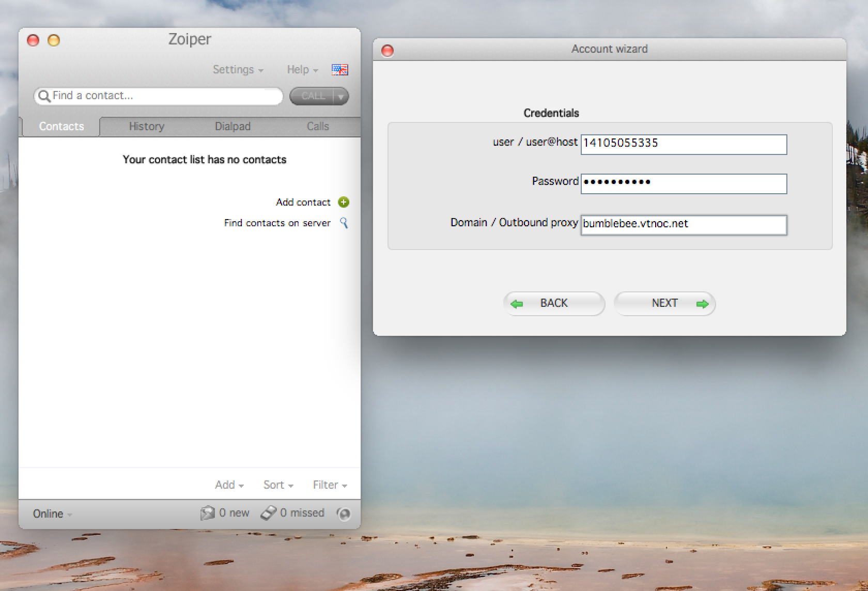Viewport: 868px width, 591px height.
Task: Click the missed calls phone icon
Action: (x=268, y=513)
